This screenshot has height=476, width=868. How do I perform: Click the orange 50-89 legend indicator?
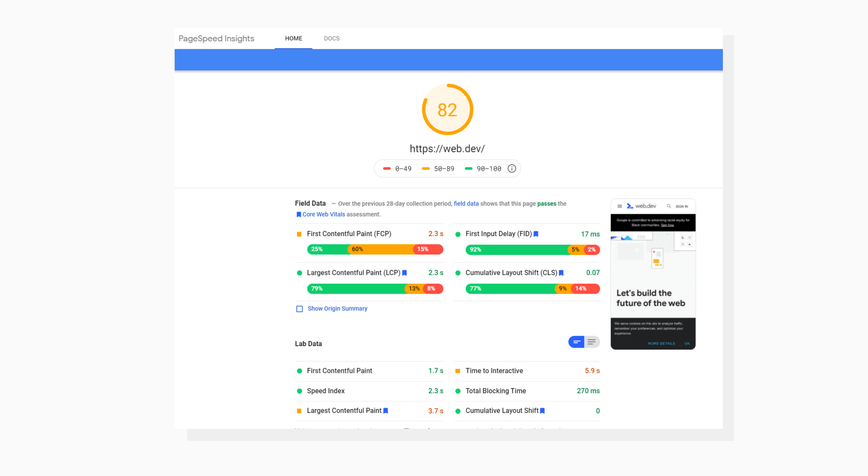[x=426, y=168]
